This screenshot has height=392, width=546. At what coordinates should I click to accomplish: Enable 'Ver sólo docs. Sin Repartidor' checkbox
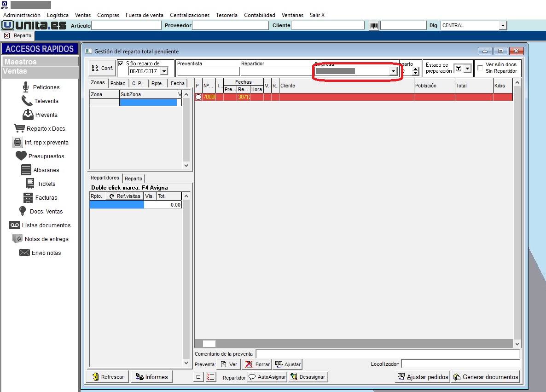480,68
